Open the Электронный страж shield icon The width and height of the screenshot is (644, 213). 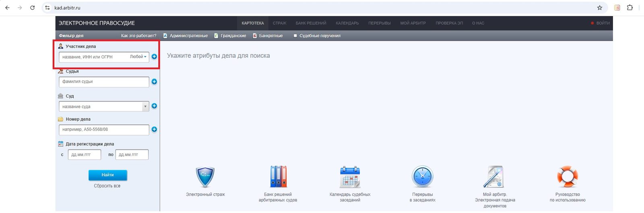(x=205, y=177)
